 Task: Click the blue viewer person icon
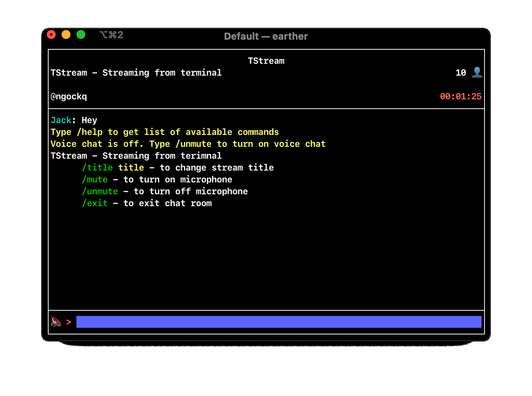477,73
